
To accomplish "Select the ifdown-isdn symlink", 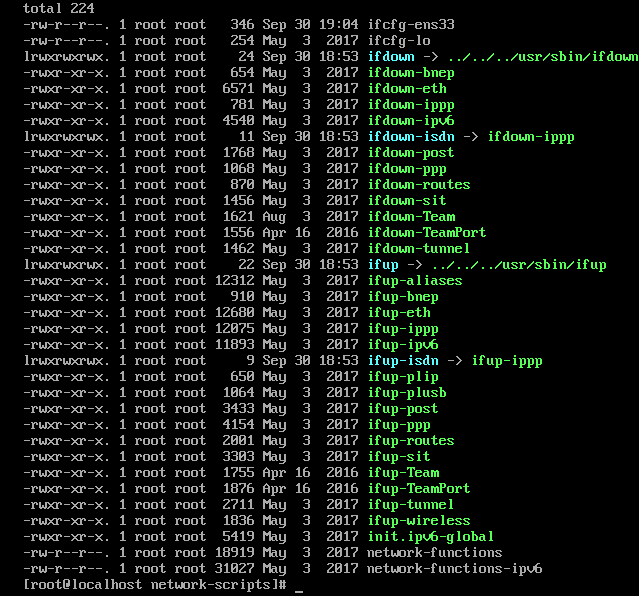I will click(411, 137).
